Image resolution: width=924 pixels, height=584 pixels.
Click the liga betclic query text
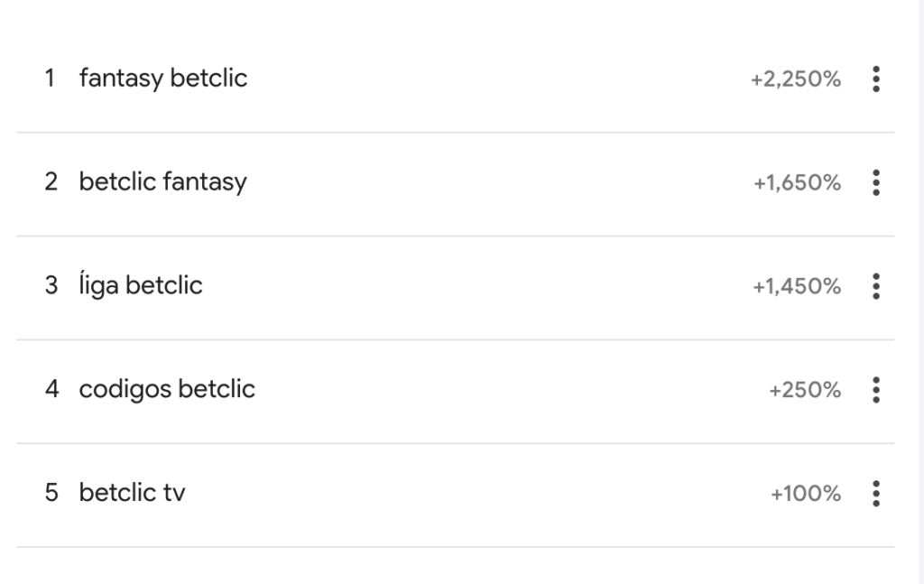point(142,286)
